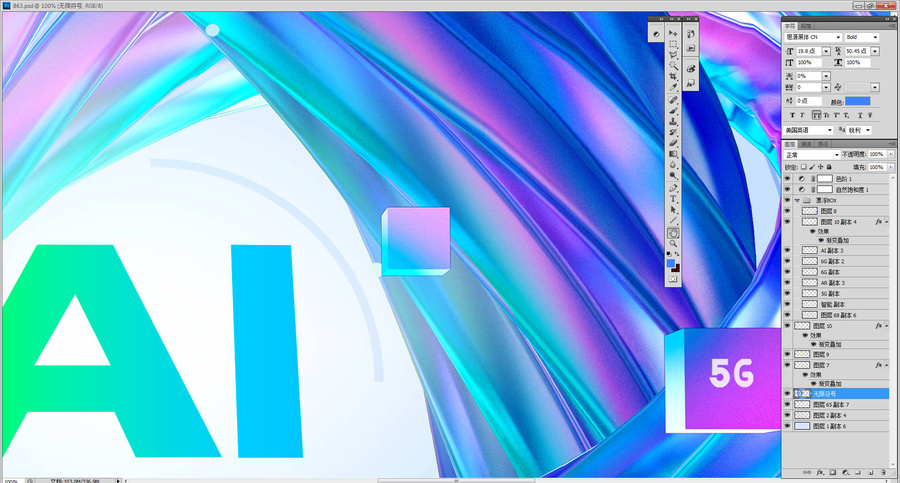Select the Healing Brush tool
The width and height of the screenshot is (900, 483).
[673, 101]
